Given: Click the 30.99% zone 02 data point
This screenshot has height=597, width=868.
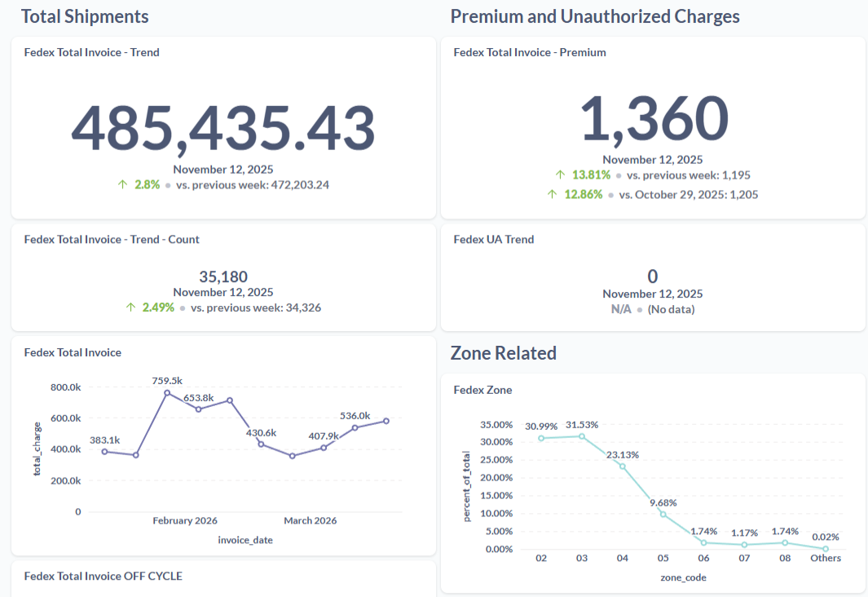Looking at the screenshot, I should (540, 438).
